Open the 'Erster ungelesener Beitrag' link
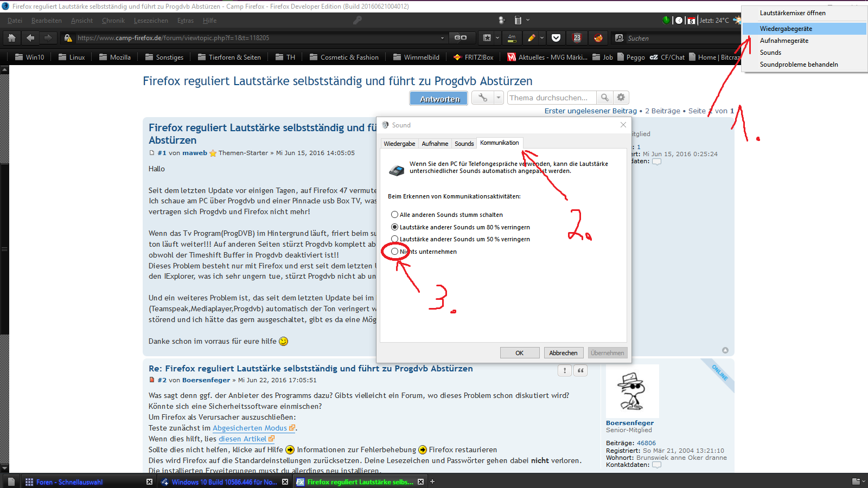The width and height of the screenshot is (868, 488). (x=591, y=111)
